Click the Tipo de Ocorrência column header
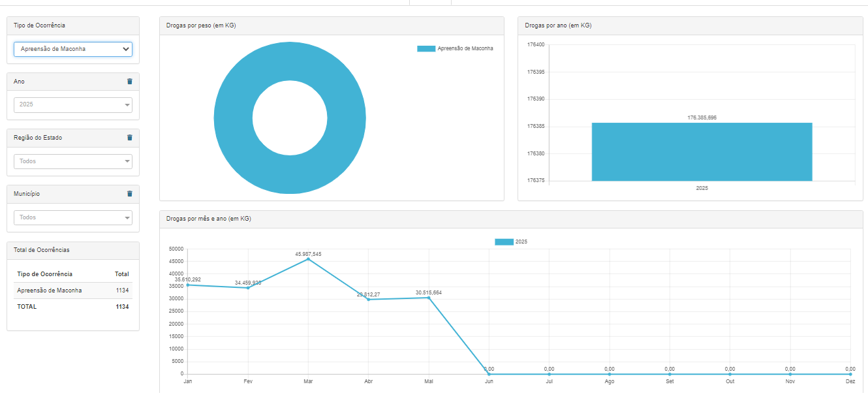Viewport: 868px width, 393px height. [45, 274]
